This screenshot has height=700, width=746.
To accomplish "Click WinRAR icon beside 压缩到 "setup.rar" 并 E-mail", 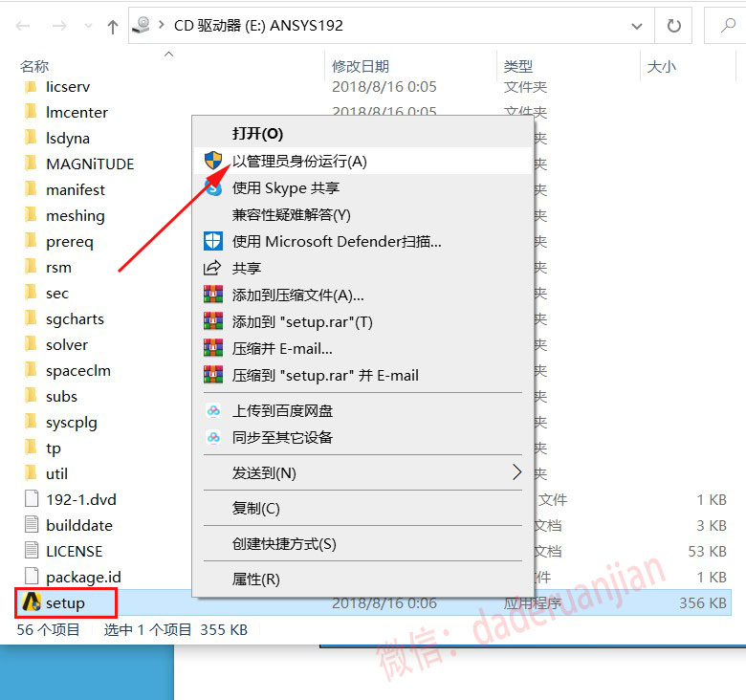I will coord(213,375).
